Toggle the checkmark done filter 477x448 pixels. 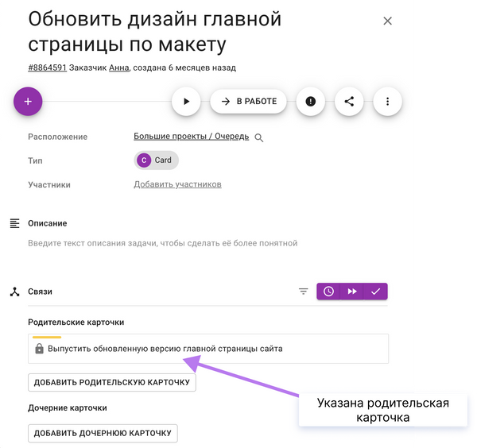376,292
